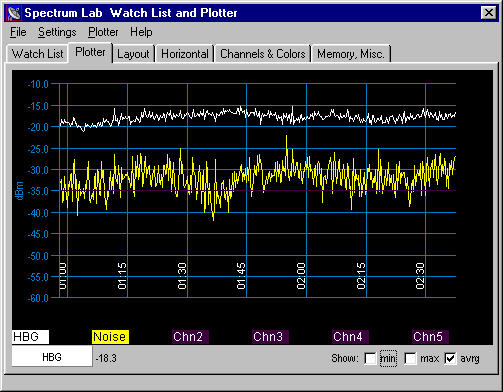Close the Watch List and Plotter window
This screenshot has width=503, height=392.
pyautogui.click(x=489, y=13)
